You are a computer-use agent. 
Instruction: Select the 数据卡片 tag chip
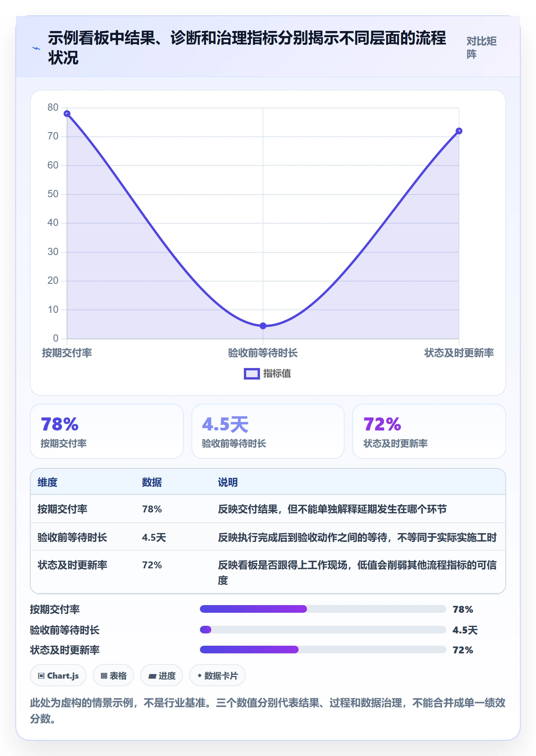(x=217, y=676)
